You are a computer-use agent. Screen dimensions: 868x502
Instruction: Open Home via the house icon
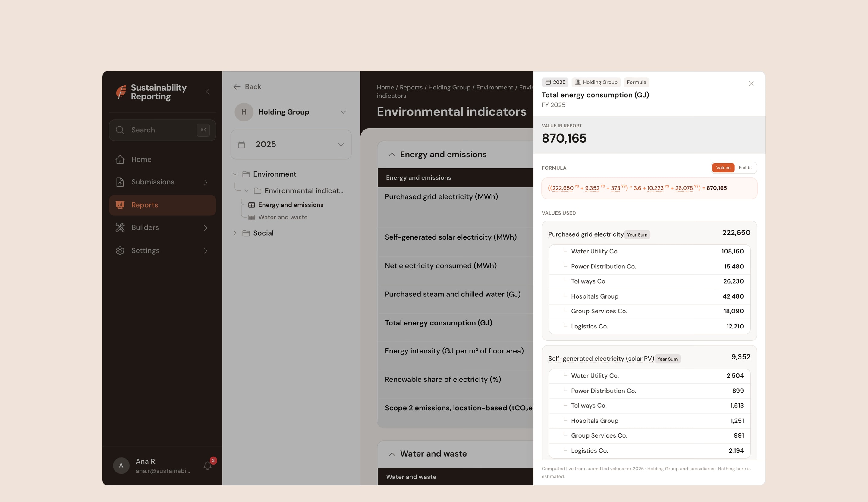click(x=120, y=159)
